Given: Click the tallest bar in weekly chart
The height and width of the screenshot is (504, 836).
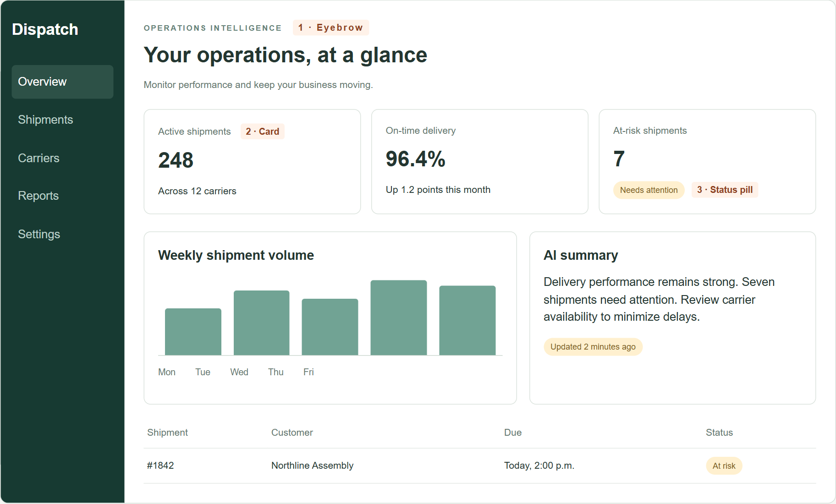Looking at the screenshot, I should pos(399,318).
